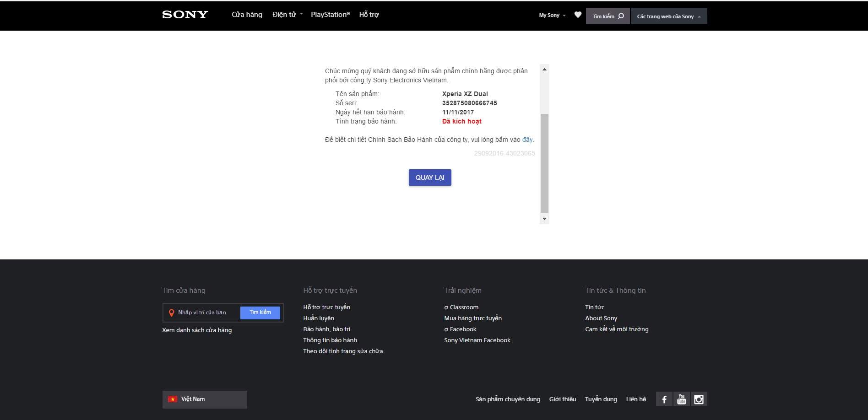Open Xem danh sách cửa hàng link

coord(197,330)
